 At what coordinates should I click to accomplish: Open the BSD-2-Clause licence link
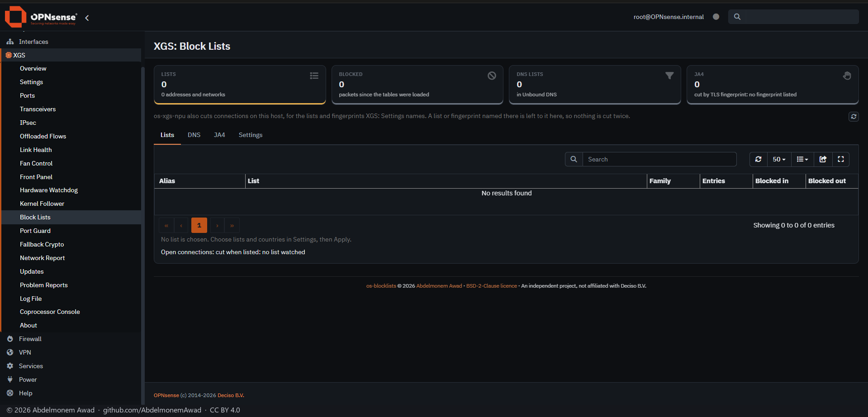(x=491, y=286)
